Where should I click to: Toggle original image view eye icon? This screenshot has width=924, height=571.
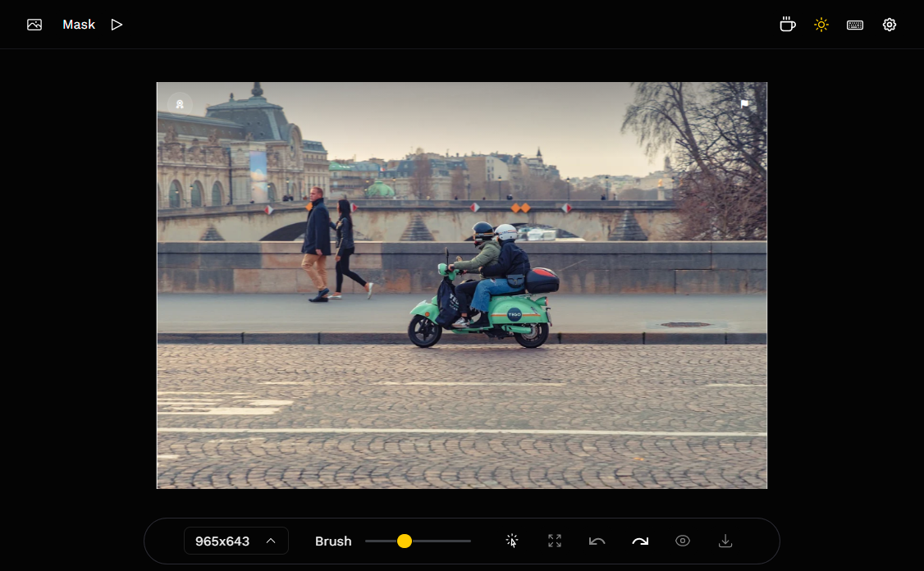click(683, 541)
